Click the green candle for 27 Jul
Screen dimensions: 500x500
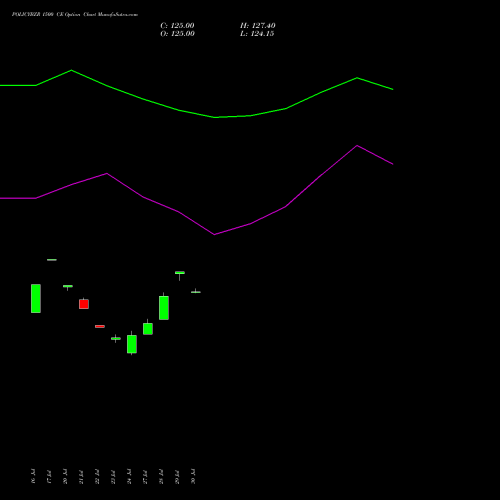pyautogui.click(x=148, y=328)
